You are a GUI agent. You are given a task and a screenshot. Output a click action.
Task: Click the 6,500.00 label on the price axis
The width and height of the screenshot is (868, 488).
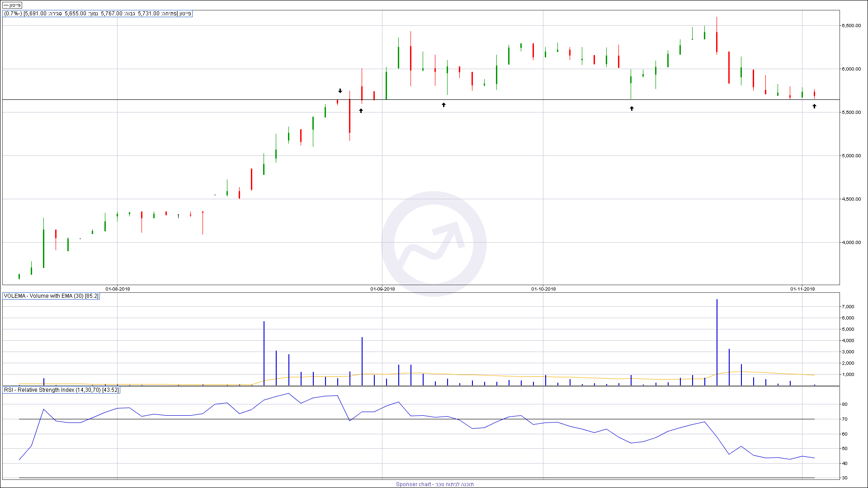851,26
